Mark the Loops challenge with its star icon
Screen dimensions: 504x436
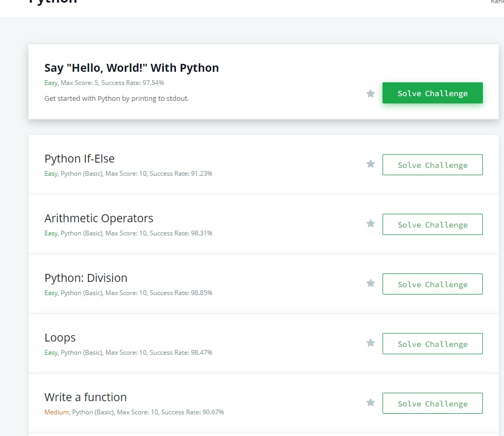371,343
